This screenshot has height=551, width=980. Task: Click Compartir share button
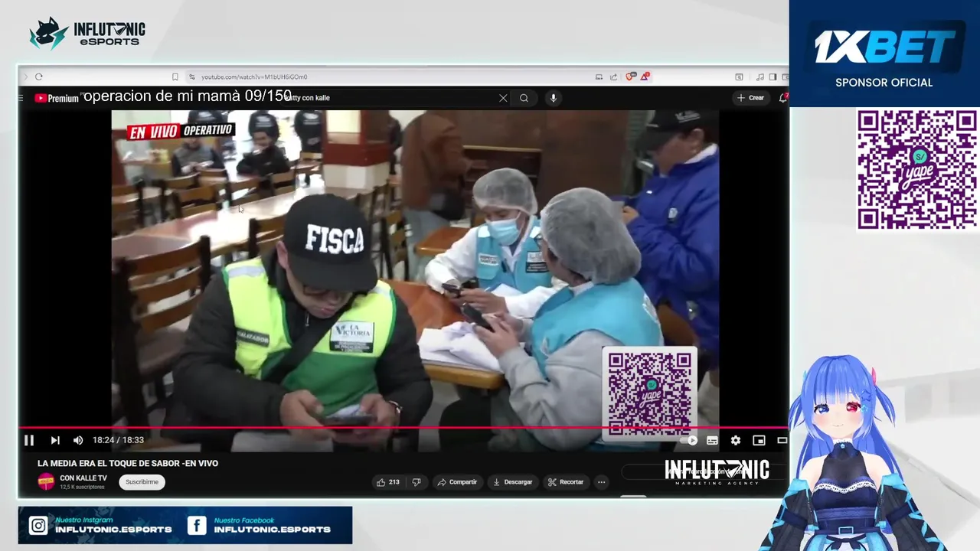pyautogui.click(x=457, y=482)
